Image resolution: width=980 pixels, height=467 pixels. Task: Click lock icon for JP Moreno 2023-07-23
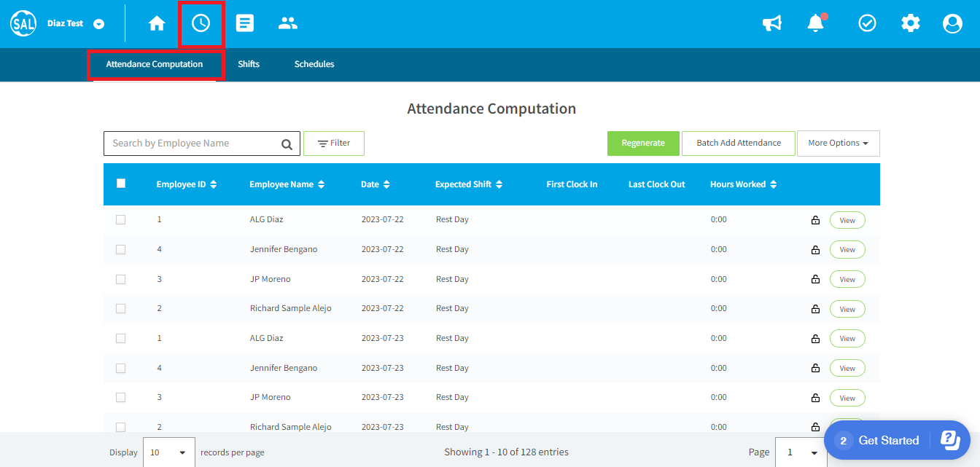click(815, 398)
